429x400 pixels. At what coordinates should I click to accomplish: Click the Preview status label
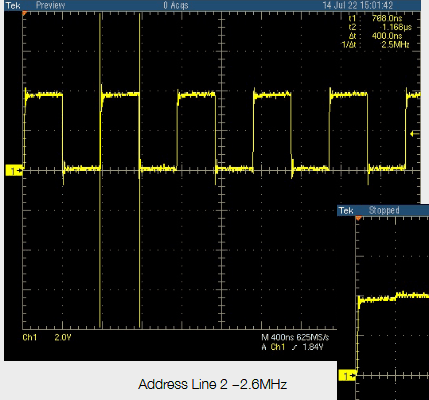(x=51, y=5)
